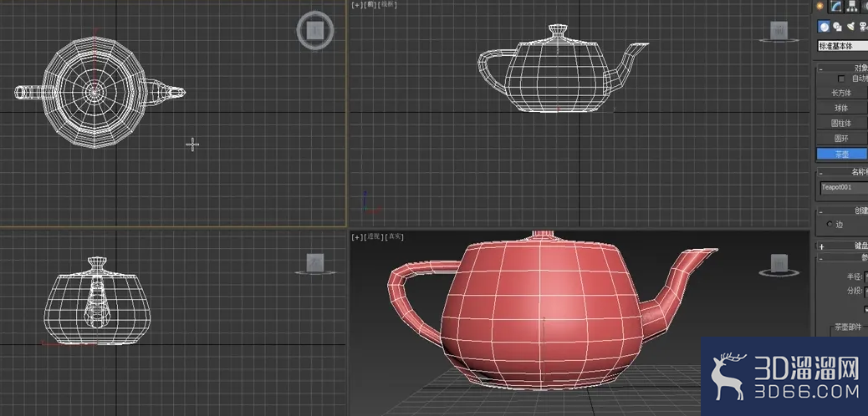Click the 圆柱体 cylinder button
Viewport: 868px width, 416px height.
coord(842,123)
